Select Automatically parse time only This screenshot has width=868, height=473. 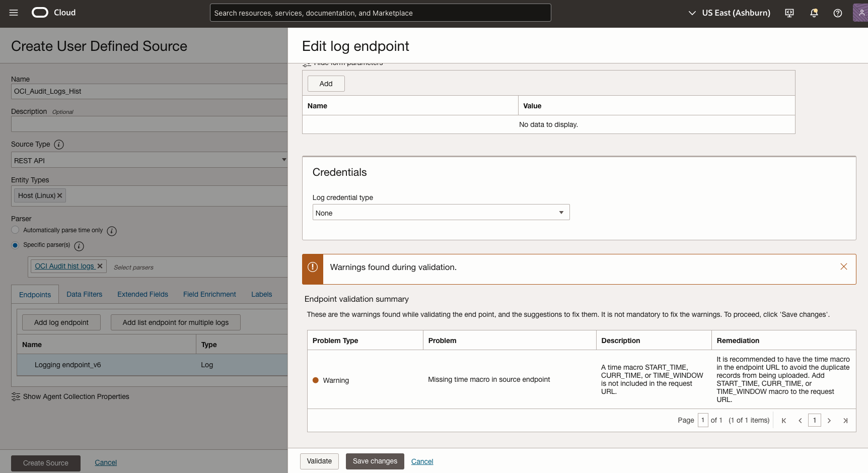(15, 230)
